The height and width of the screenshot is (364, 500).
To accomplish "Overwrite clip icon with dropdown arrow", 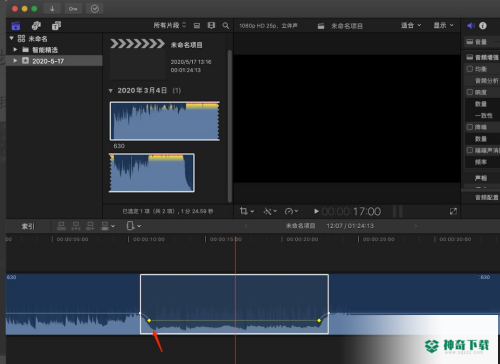I will tap(108, 226).
